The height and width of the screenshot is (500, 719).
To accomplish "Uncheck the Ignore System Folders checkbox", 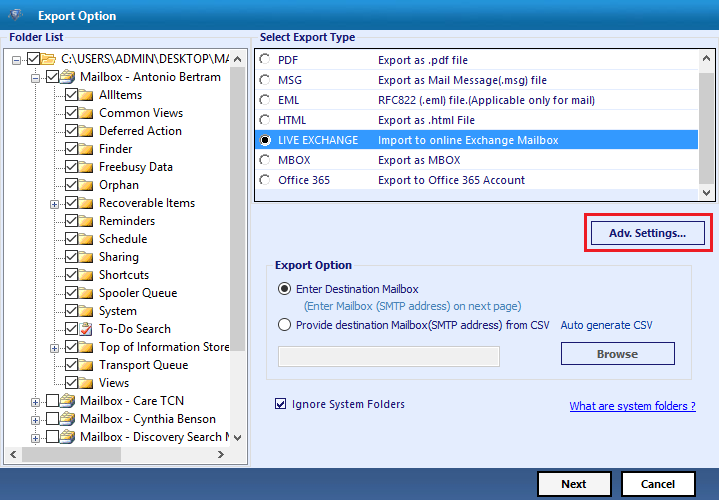I will pyautogui.click(x=280, y=404).
